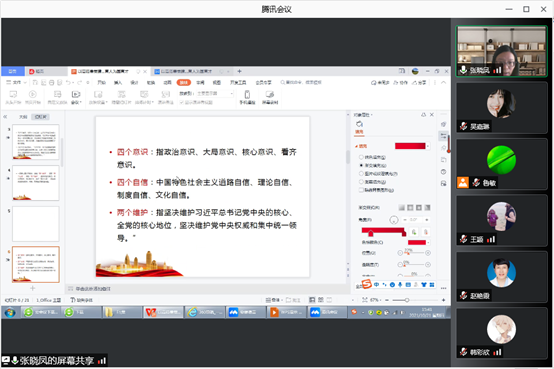Click muted microphone icon next to 王顺
Viewport: 554px width, 369px height.
point(464,239)
